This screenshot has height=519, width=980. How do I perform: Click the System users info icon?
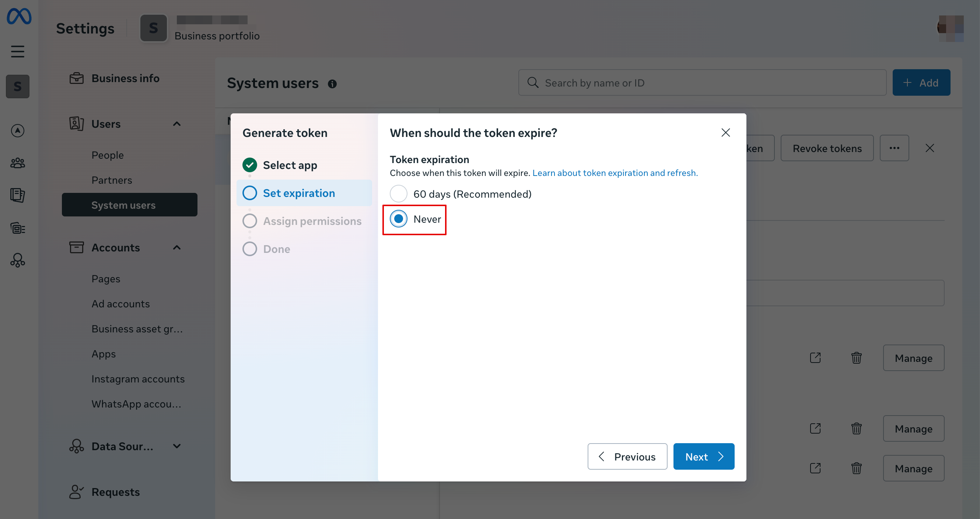pos(332,84)
